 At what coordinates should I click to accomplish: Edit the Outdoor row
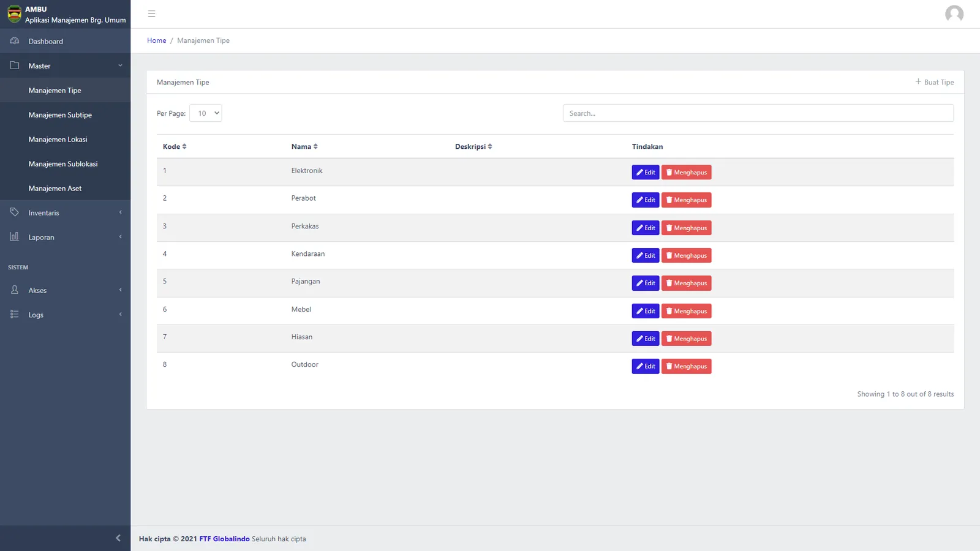point(646,366)
